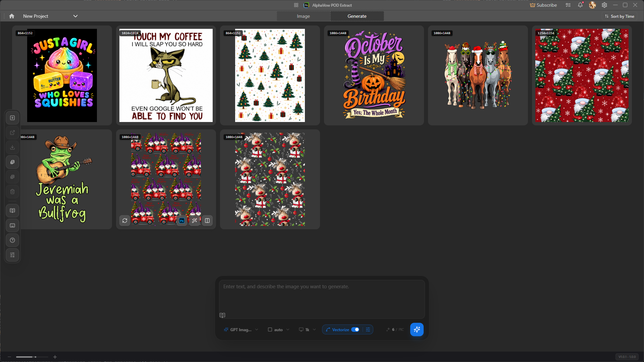Select the Just A Girl squishies thumbnail
The height and width of the screenshot is (362, 644).
pos(62,75)
